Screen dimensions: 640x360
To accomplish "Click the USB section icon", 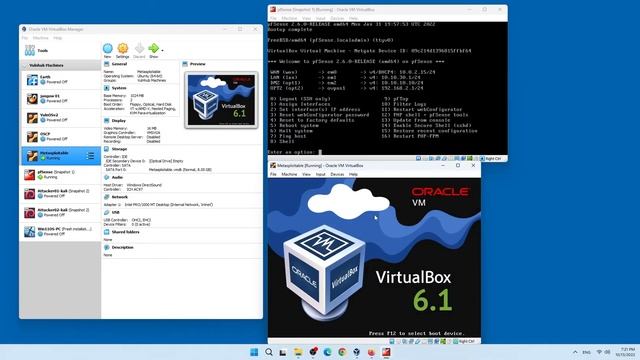I will click(x=107, y=213).
